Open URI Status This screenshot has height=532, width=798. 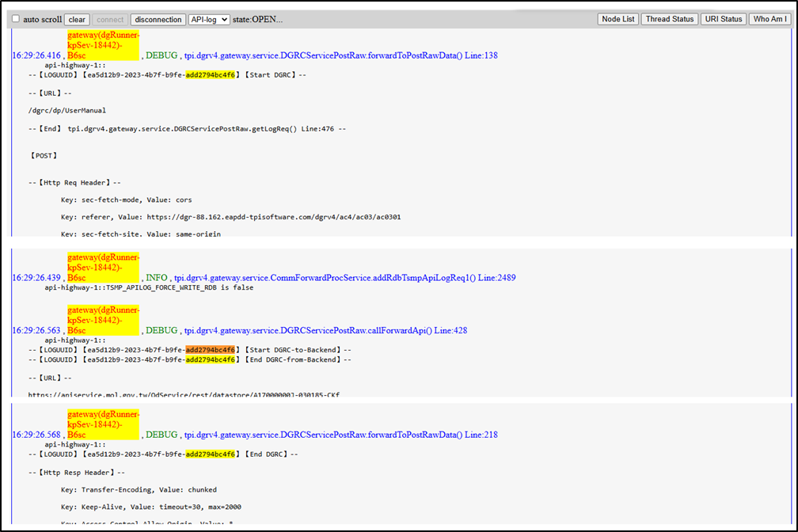click(x=723, y=19)
